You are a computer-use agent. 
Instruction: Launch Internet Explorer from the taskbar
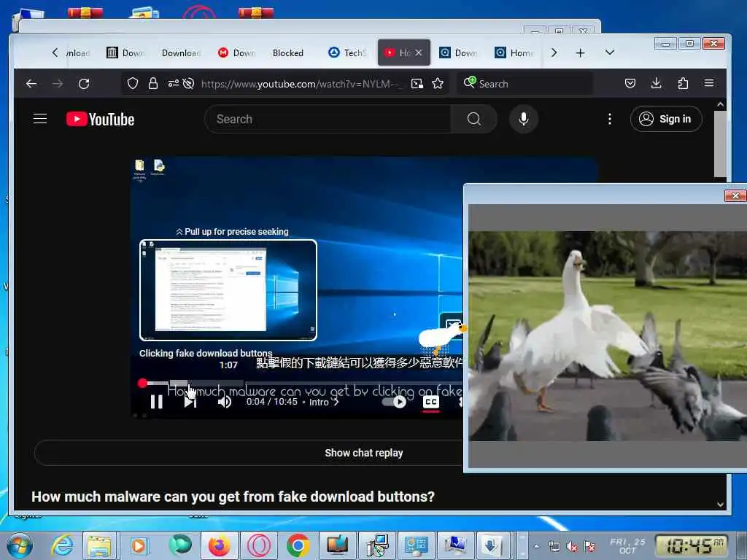click(x=63, y=545)
